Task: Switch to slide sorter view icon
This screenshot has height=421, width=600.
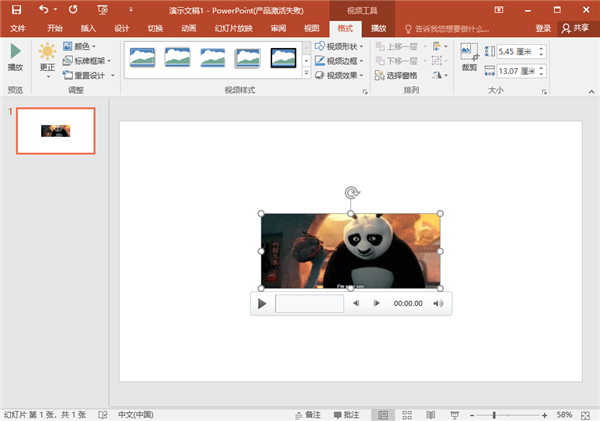Action: (x=407, y=415)
